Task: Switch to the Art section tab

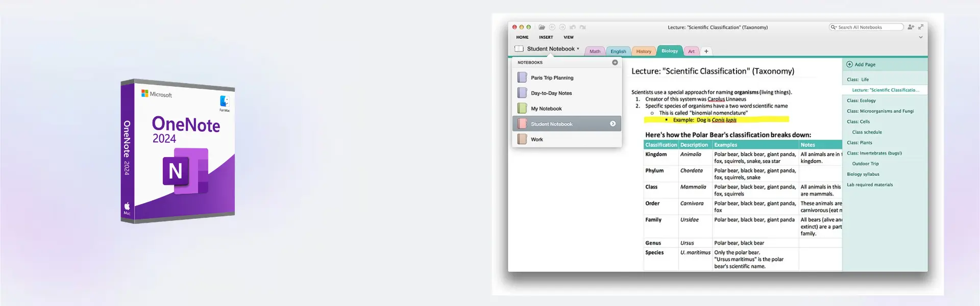Action: tap(691, 52)
